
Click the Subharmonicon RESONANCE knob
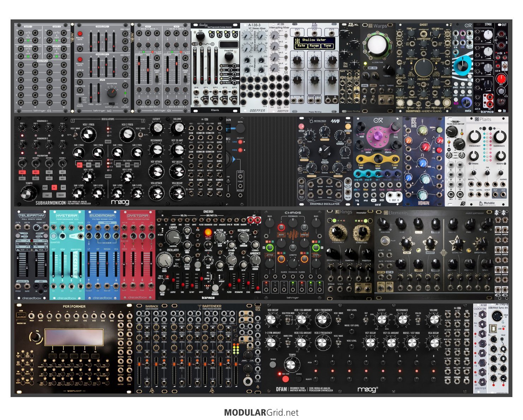156,150
